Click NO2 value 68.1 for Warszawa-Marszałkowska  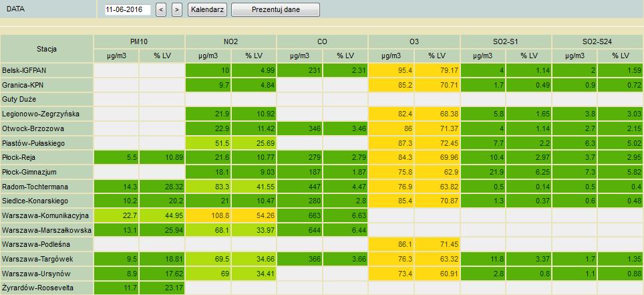(x=208, y=230)
